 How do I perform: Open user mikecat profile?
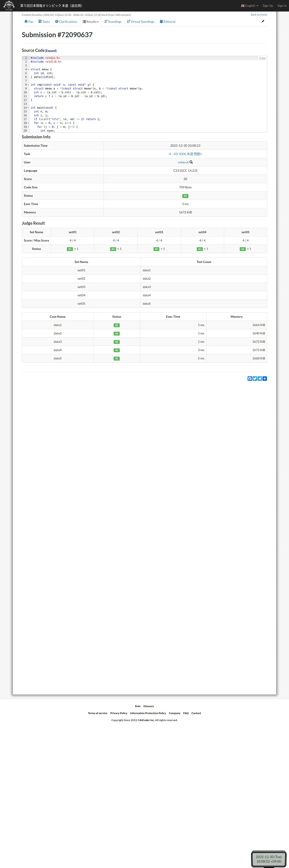coord(183,162)
